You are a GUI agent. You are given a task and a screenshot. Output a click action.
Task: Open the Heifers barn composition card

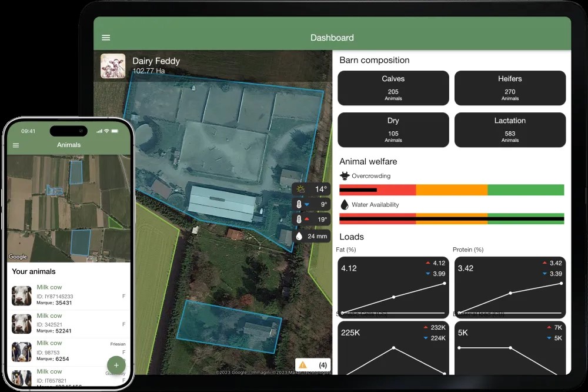pos(510,88)
